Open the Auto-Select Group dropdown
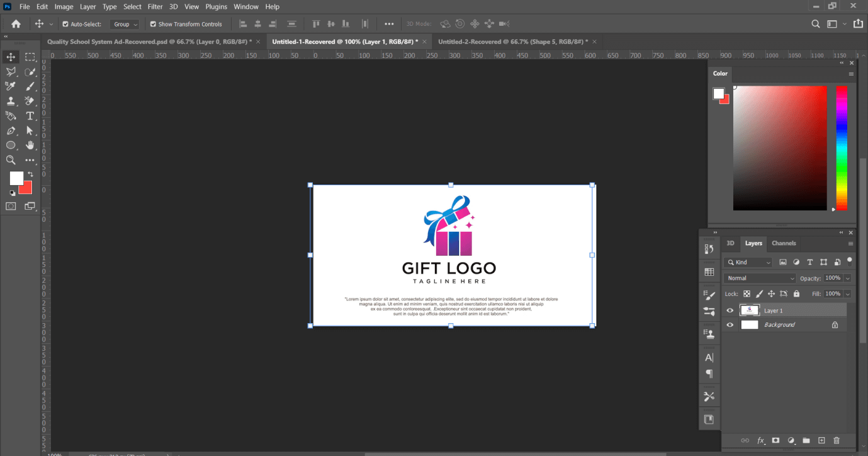This screenshot has width=868, height=456. click(x=125, y=24)
